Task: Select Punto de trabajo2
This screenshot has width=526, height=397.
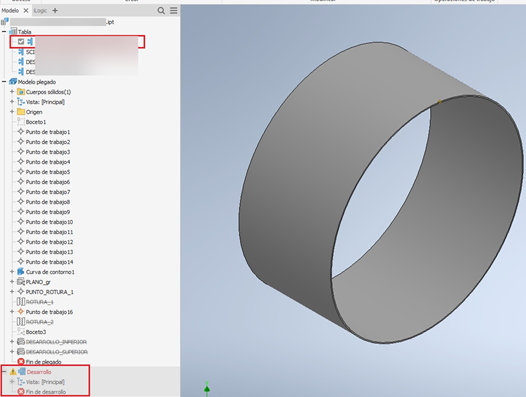Action: (48, 142)
